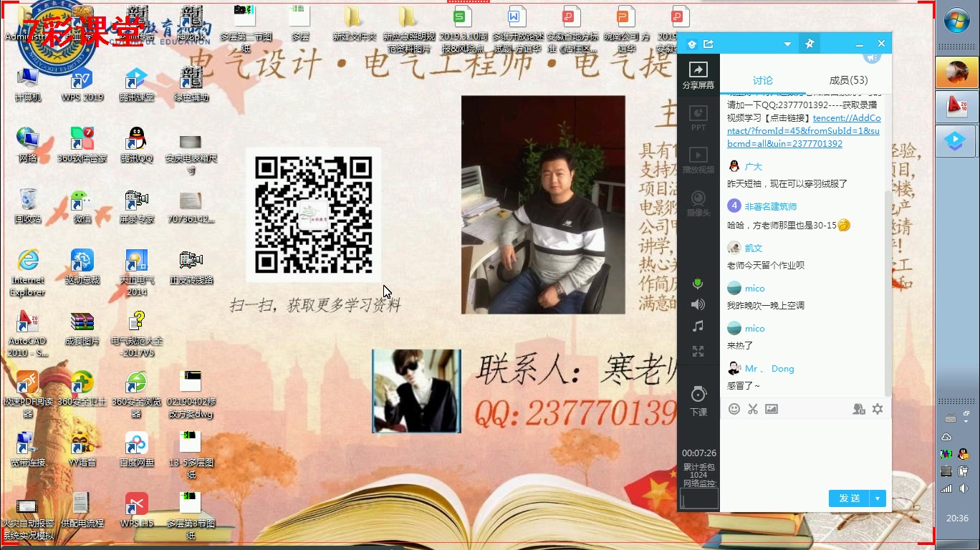Open 计算机 desktop icon
Viewport: 980px width, 550px height.
[x=28, y=84]
